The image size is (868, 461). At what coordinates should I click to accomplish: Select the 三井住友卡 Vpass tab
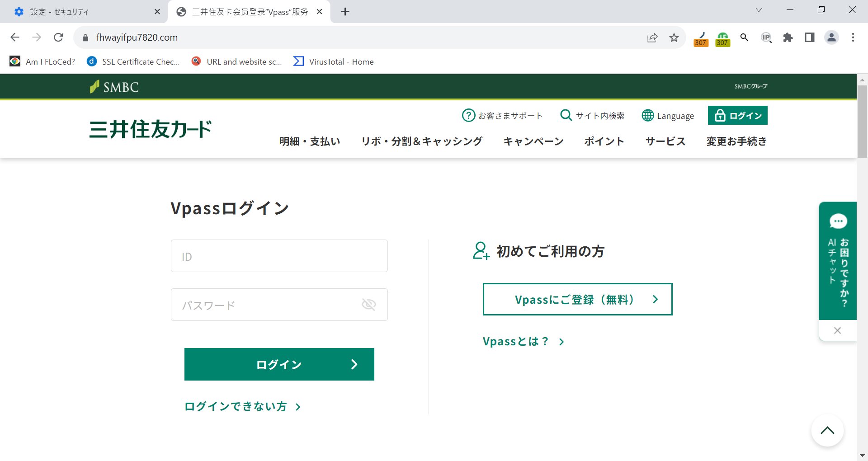coord(249,12)
